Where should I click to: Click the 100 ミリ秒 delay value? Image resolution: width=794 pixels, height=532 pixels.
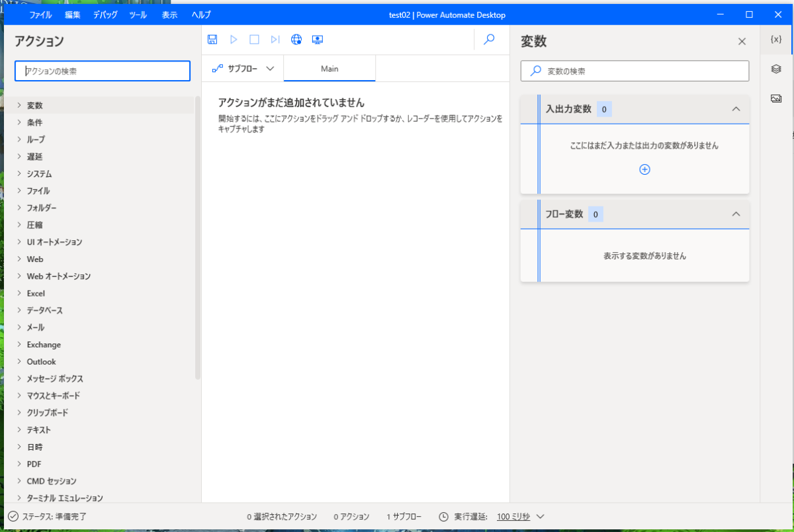pos(514,517)
